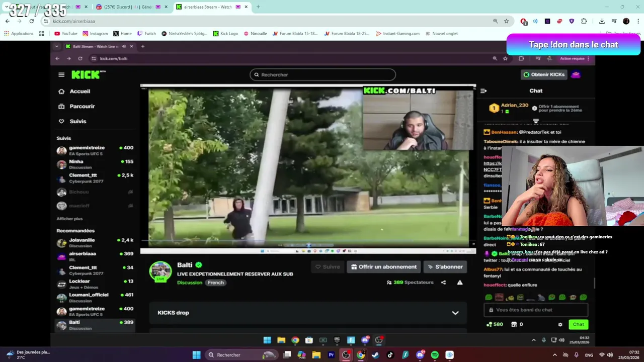Open Jolavanille recommended channel

point(95,243)
